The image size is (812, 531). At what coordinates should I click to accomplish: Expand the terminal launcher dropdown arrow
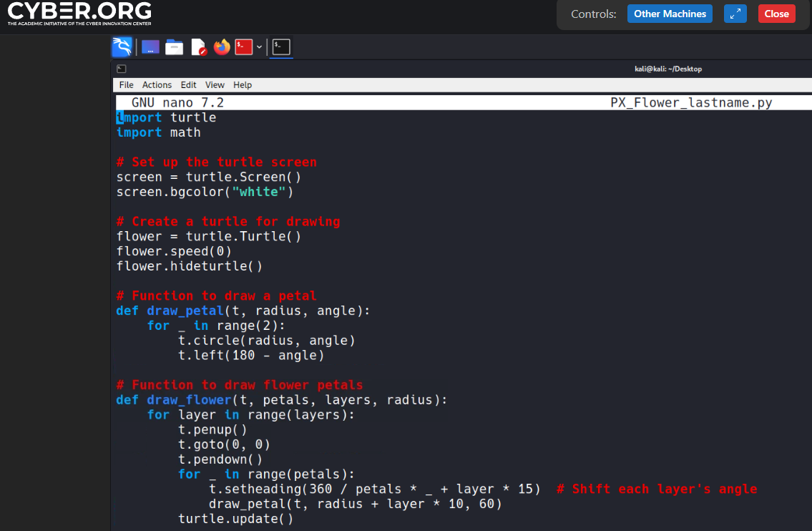click(259, 47)
